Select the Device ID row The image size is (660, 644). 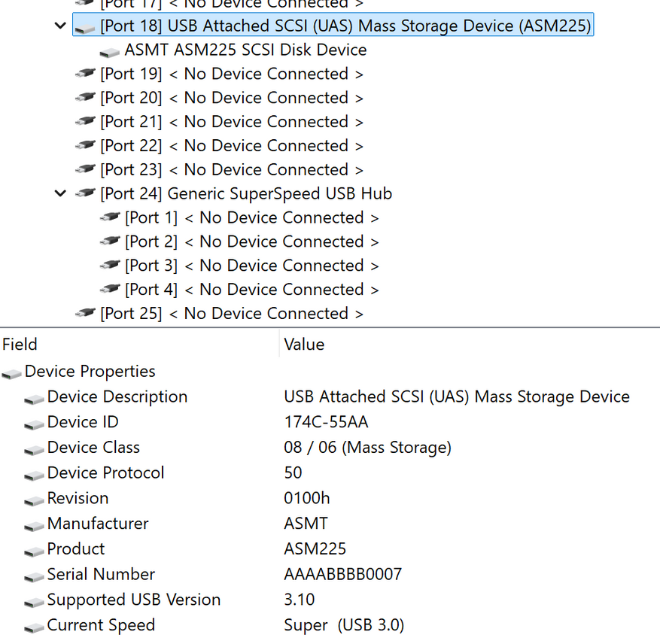[83, 422]
